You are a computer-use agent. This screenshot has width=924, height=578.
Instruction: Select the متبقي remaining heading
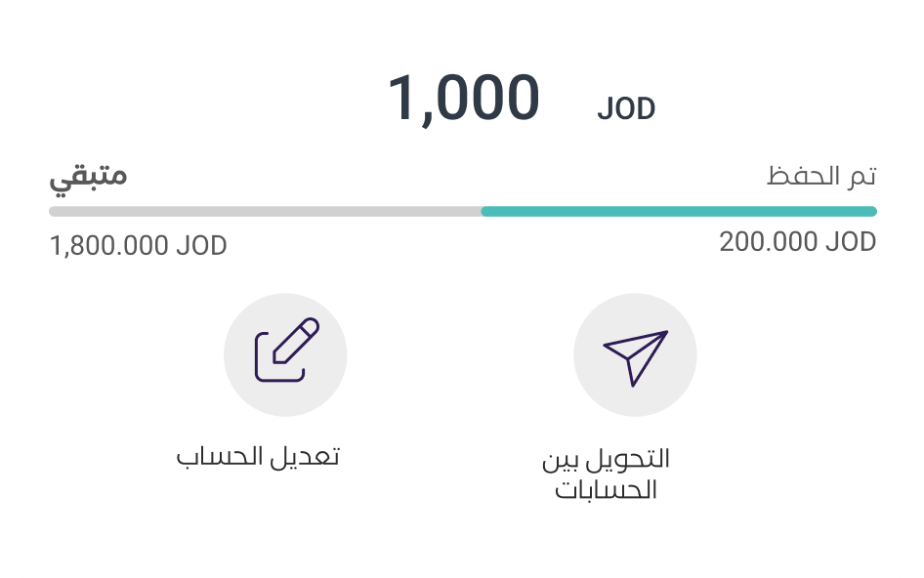[89, 178]
